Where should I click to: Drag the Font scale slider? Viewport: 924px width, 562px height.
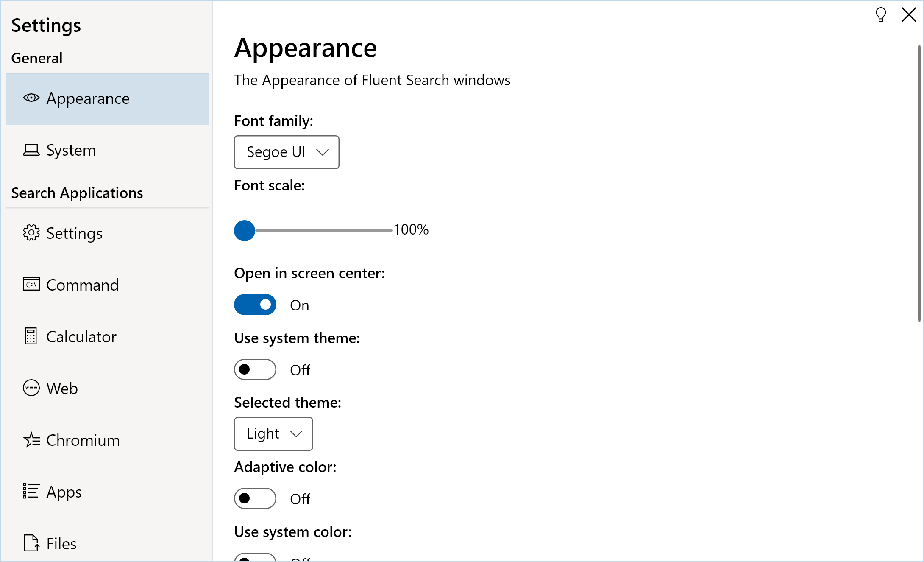pos(244,230)
